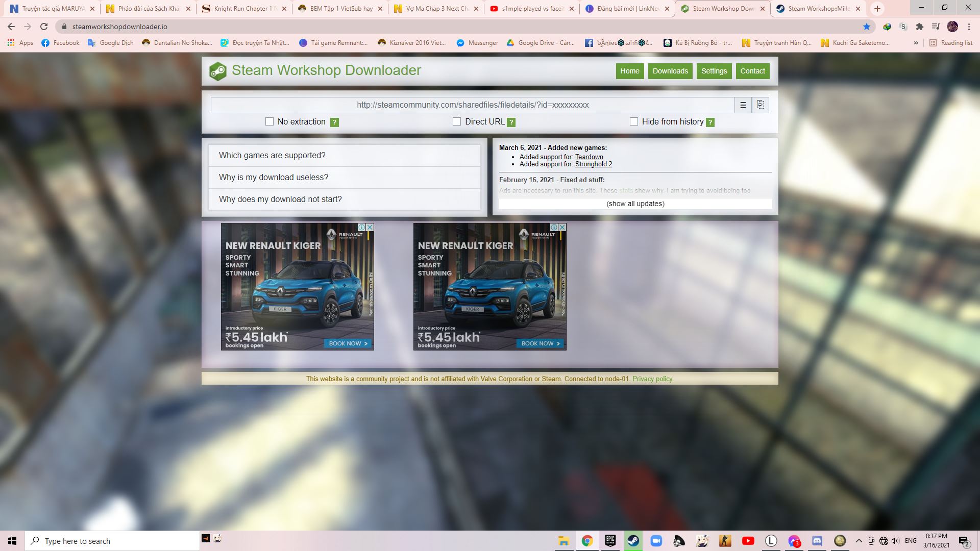The image size is (980, 551).
Task: Click the Steam workshop URL input field
Action: tap(472, 105)
